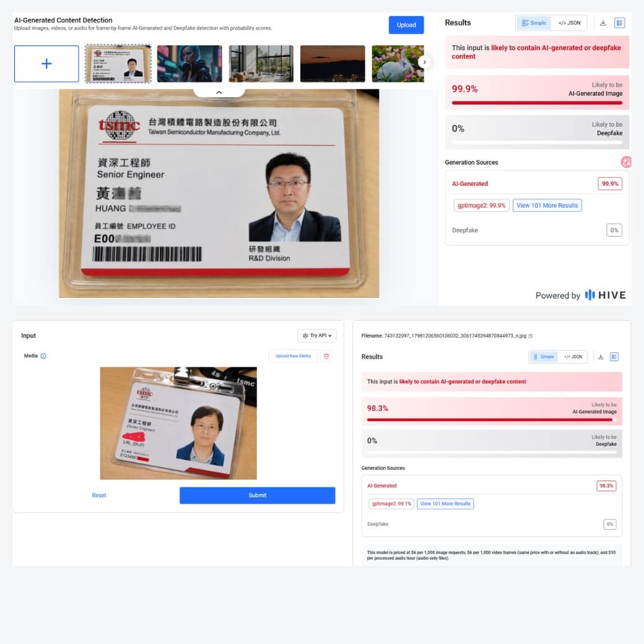Switch top Results panel to Simple view
The width and height of the screenshot is (644, 644).
point(534,23)
